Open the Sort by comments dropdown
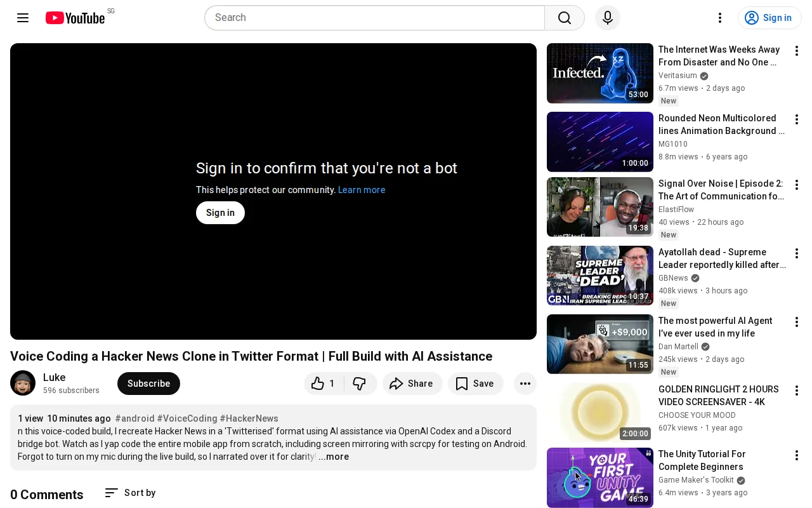The height and width of the screenshot is (508, 812). coord(130,493)
